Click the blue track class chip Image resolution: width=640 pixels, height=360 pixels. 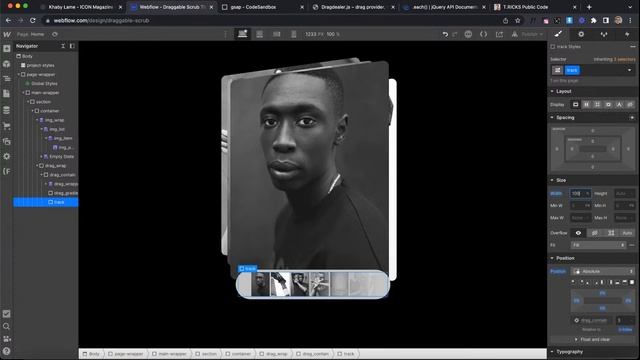(x=572, y=70)
